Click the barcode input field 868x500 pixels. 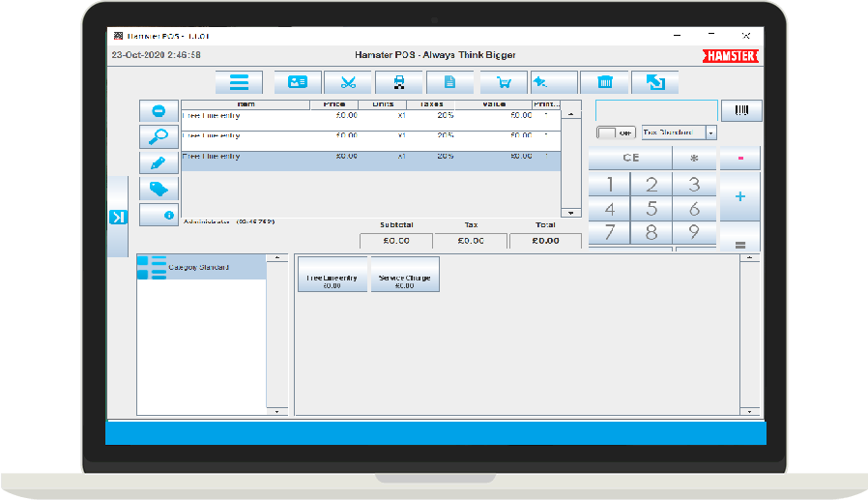coord(656,111)
